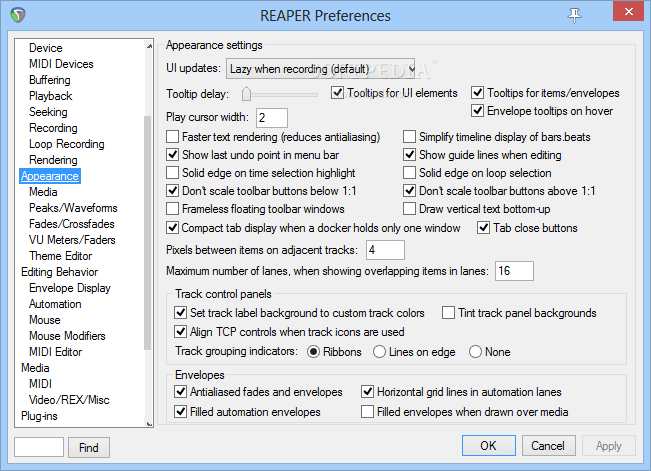Open Mouse Modifiers settings

click(67, 336)
